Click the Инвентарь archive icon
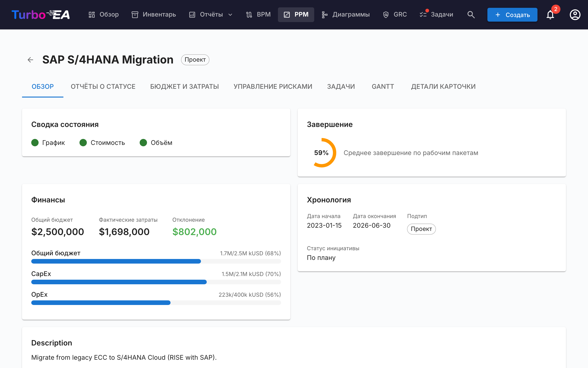 tap(135, 14)
